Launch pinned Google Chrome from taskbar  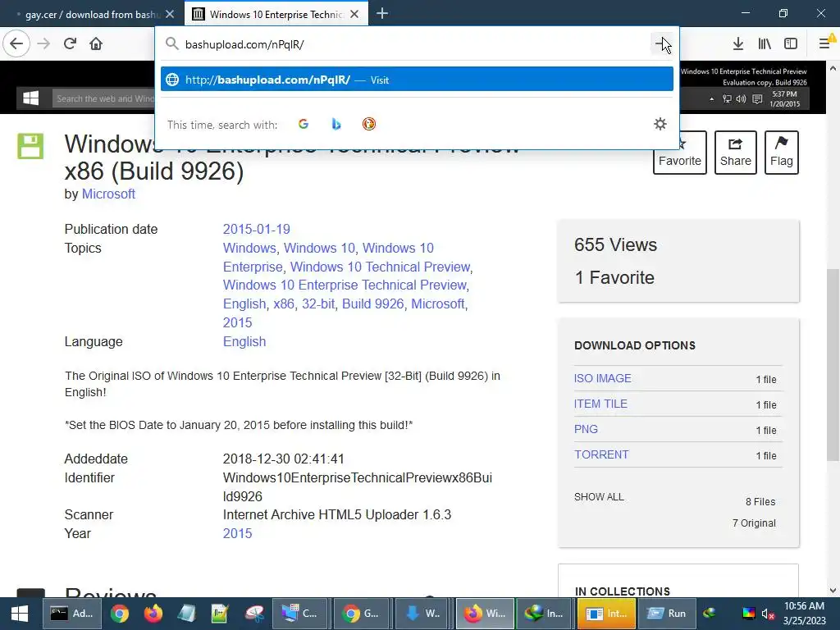pos(120,614)
